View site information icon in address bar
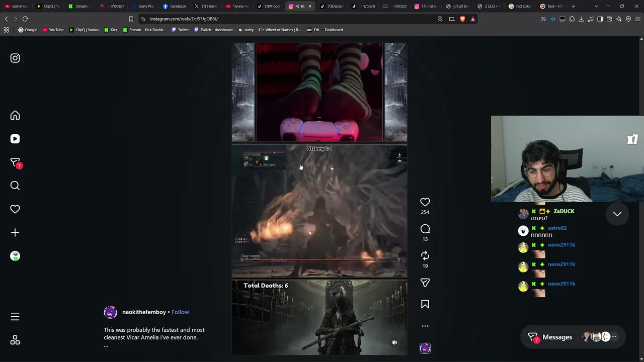The width and height of the screenshot is (644, 362). (143, 19)
